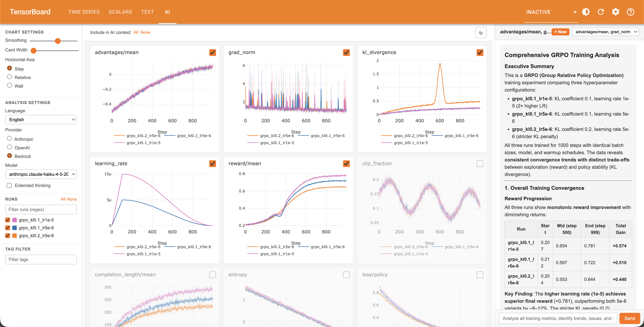
Task: Open the INACTIVE plugins dropdown arrow
Action: pos(575,12)
